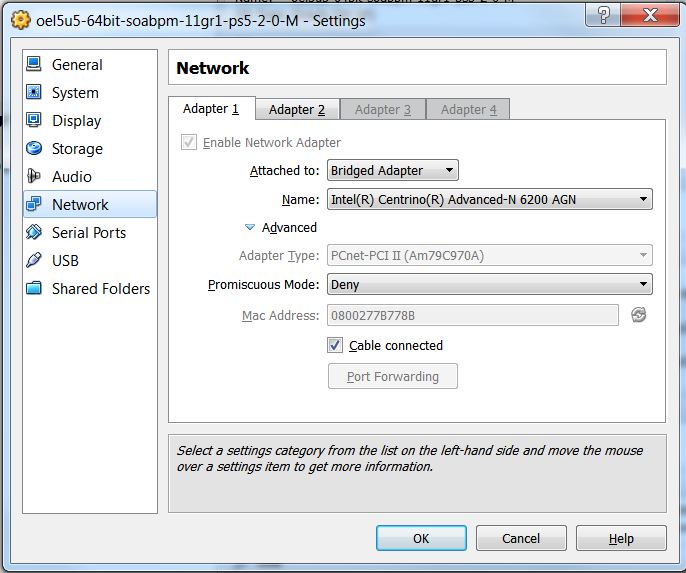Click the Advanced label text

[x=289, y=227]
